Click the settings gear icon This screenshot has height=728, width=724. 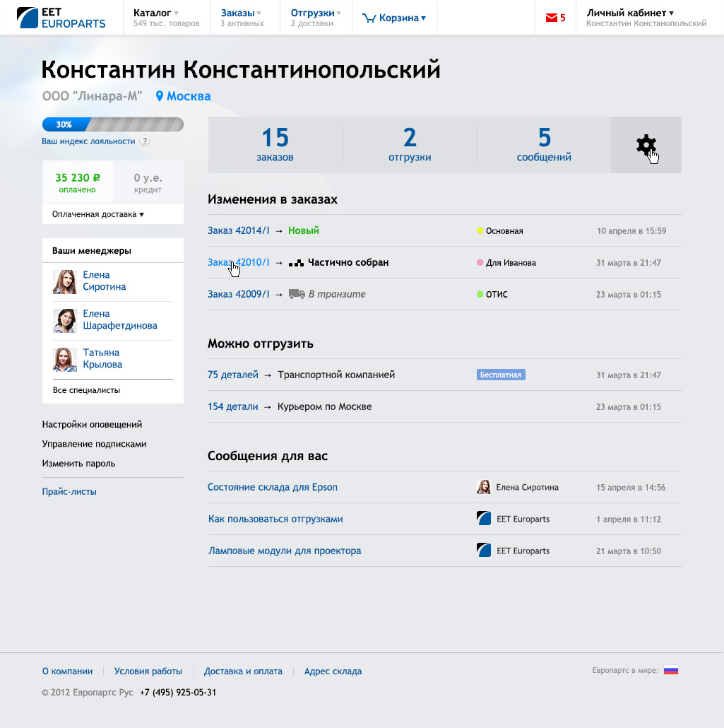point(645,145)
